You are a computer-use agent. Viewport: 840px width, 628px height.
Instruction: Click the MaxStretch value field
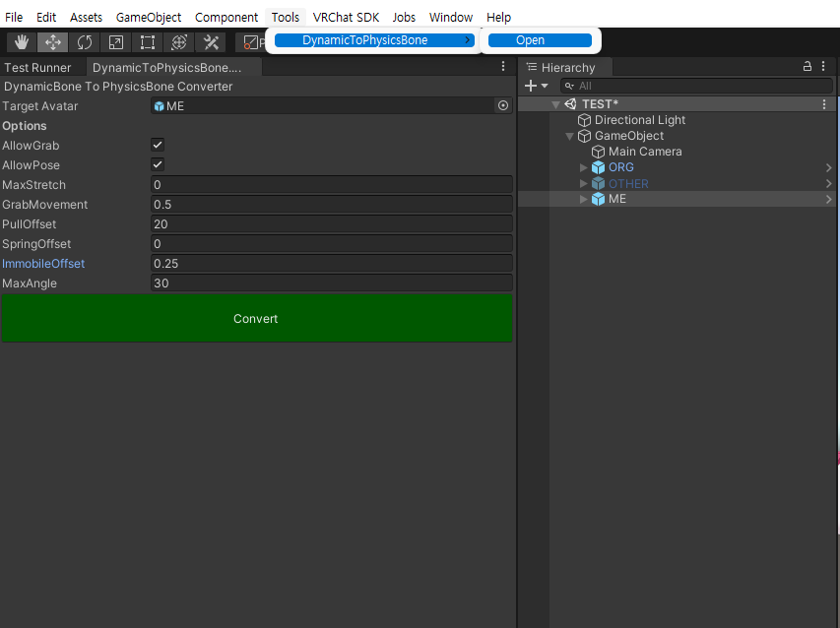click(332, 185)
